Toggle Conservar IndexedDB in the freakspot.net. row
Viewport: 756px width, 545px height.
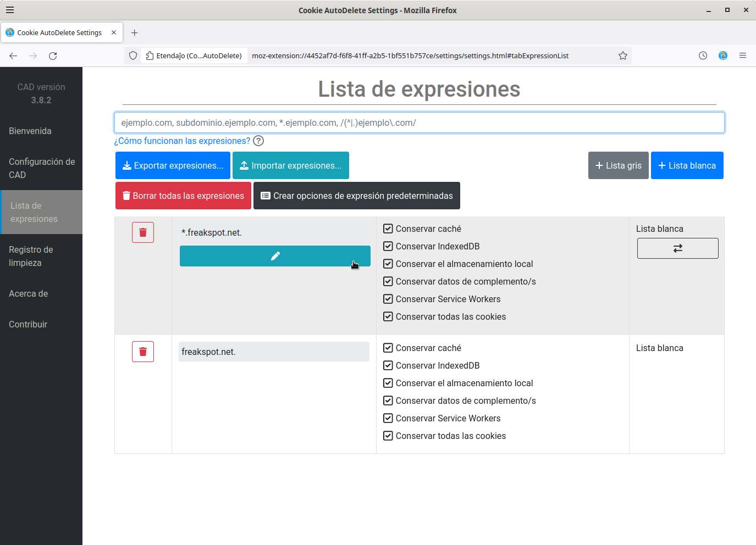pos(388,366)
